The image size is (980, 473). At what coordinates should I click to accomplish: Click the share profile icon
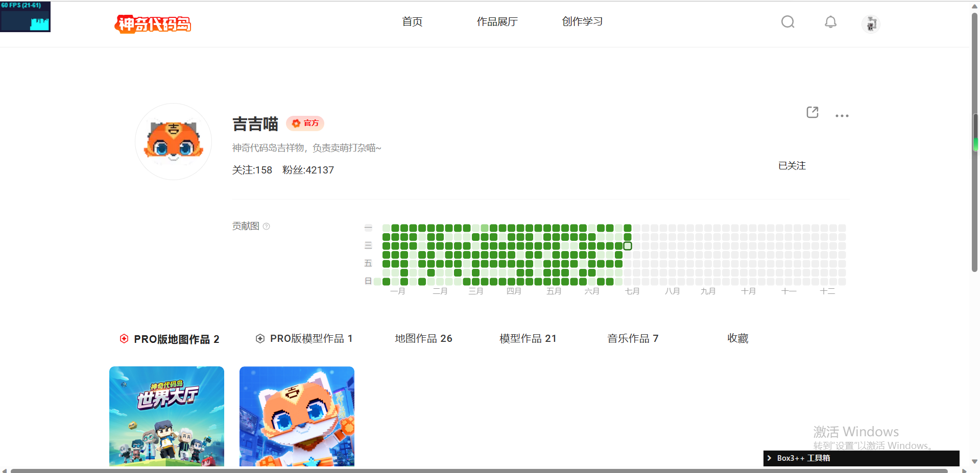812,112
